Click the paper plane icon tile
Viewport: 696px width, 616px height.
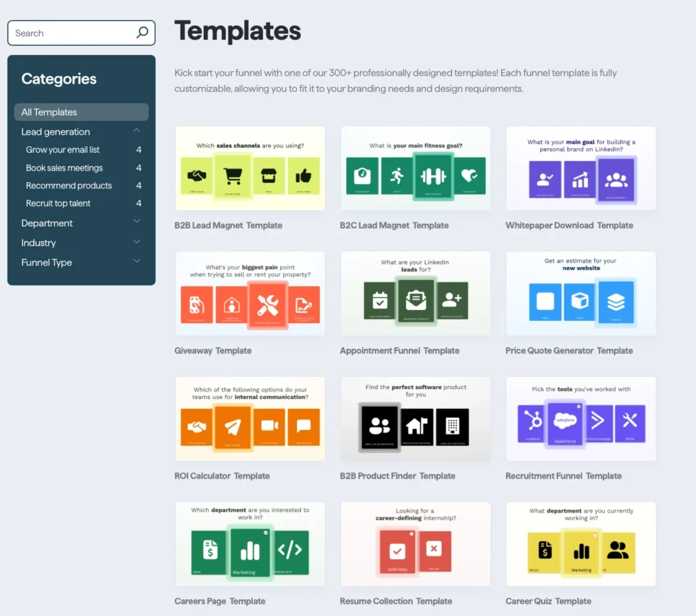pos(232,427)
